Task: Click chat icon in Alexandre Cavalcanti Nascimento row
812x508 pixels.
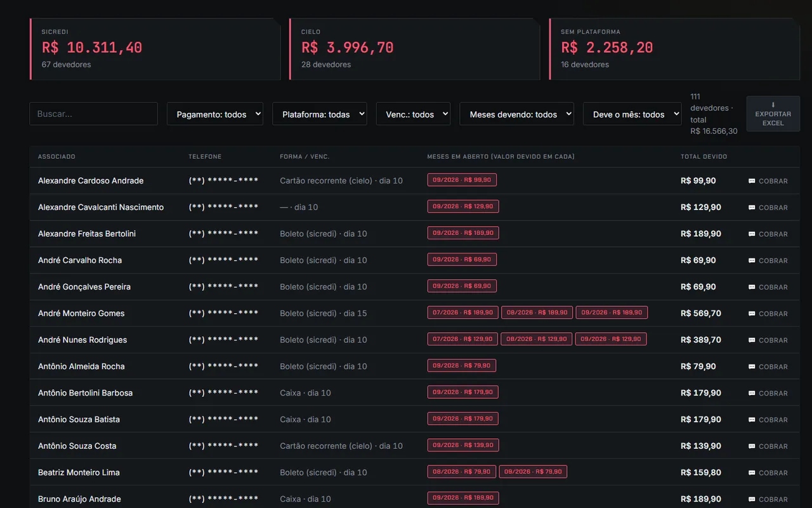Action: click(752, 208)
